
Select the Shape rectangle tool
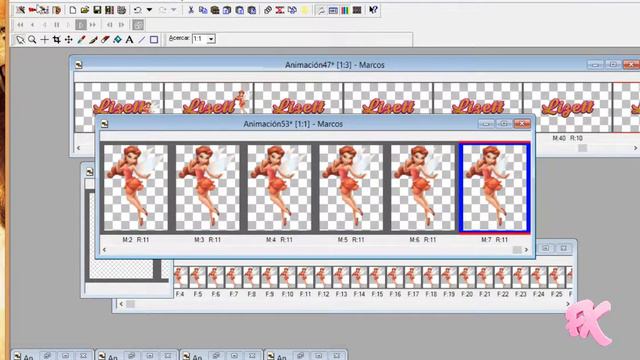tap(154, 40)
